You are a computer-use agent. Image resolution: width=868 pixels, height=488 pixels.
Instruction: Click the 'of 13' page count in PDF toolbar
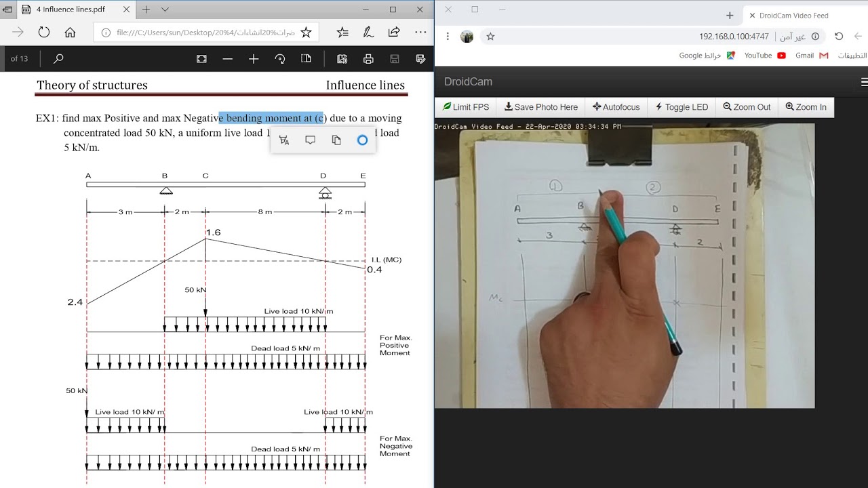[19, 59]
